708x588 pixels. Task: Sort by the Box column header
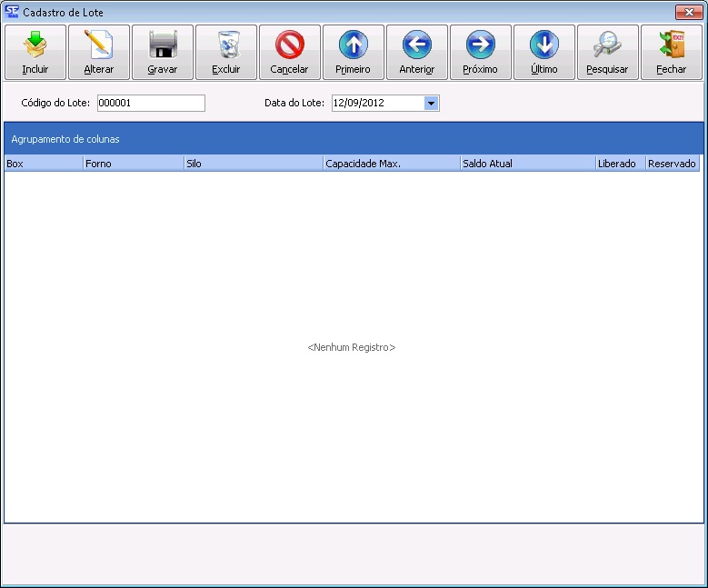pos(43,164)
